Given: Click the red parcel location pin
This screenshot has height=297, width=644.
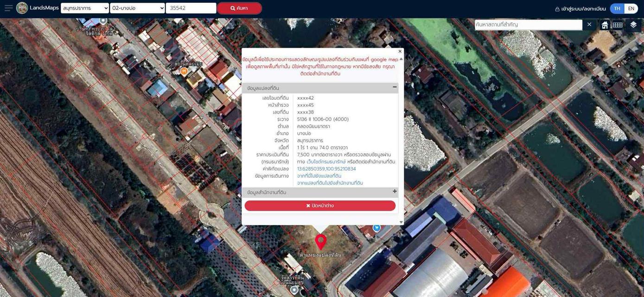Looking at the screenshot, I should point(321,242).
